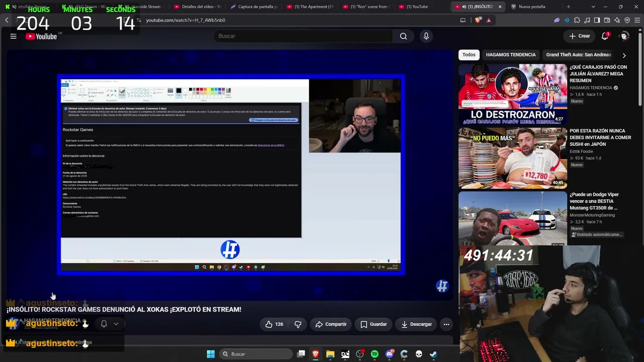Viewport: 644px width, 362px height.
Task: Open the YouTube account avatar menu
Action: (624, 36)
